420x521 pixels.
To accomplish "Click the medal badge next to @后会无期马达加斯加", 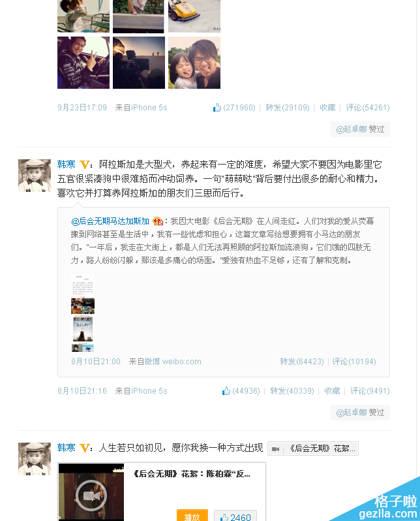I will 158,221.
